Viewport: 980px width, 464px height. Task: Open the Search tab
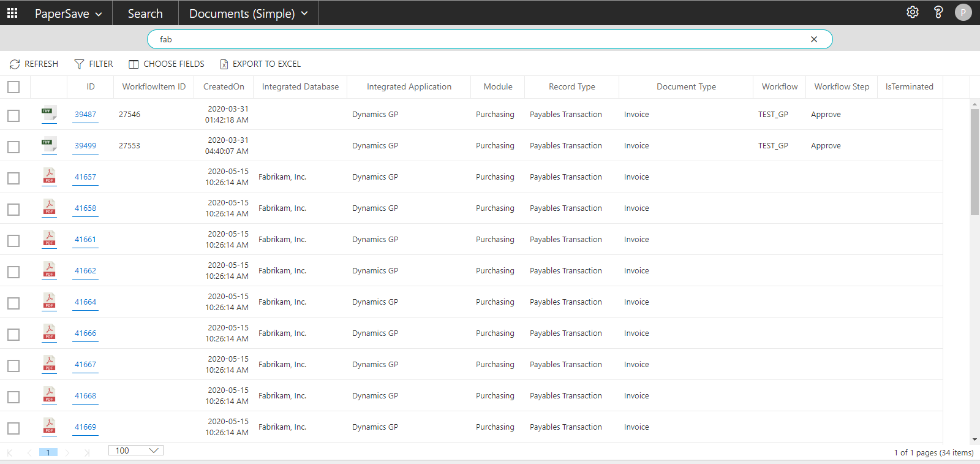tap(145, 13)
